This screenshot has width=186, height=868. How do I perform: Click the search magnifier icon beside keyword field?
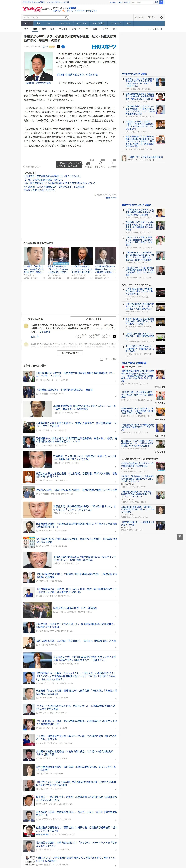(66, 17)
